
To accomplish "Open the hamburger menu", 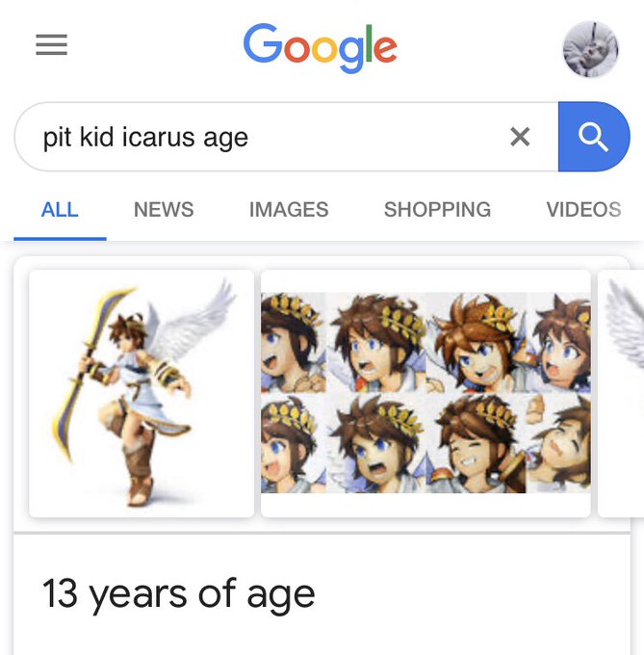I will coord(51,44).
